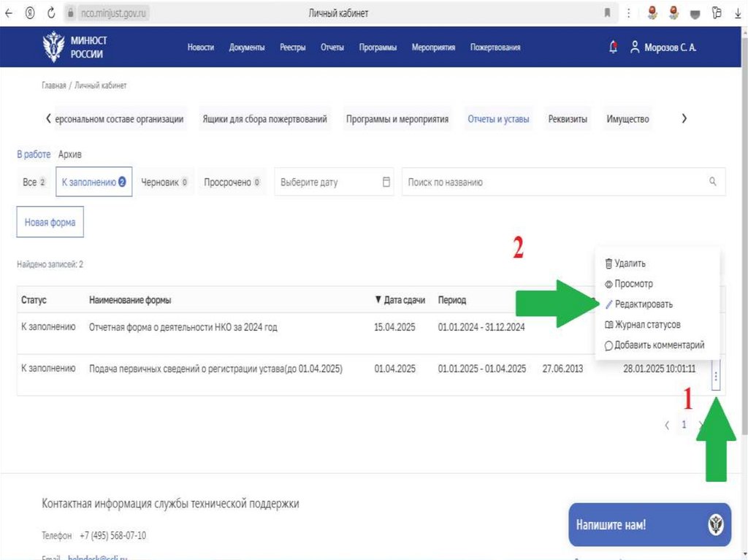The width and height of the screenshot is (748, 560).
Task: Click the Минюст России logo
Action: point(75,47)
